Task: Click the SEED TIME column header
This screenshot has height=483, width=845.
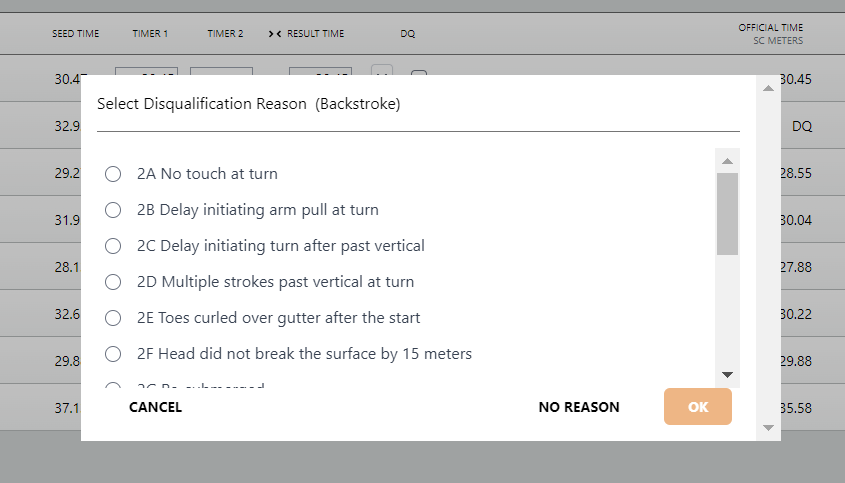Action: coord(75,33)
